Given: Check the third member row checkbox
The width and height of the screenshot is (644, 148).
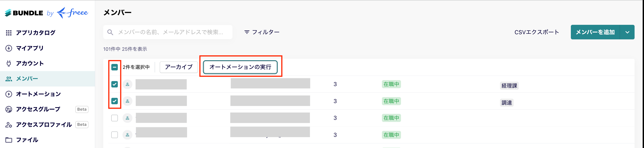Looking at the screenshot, I should pos(114,118).
